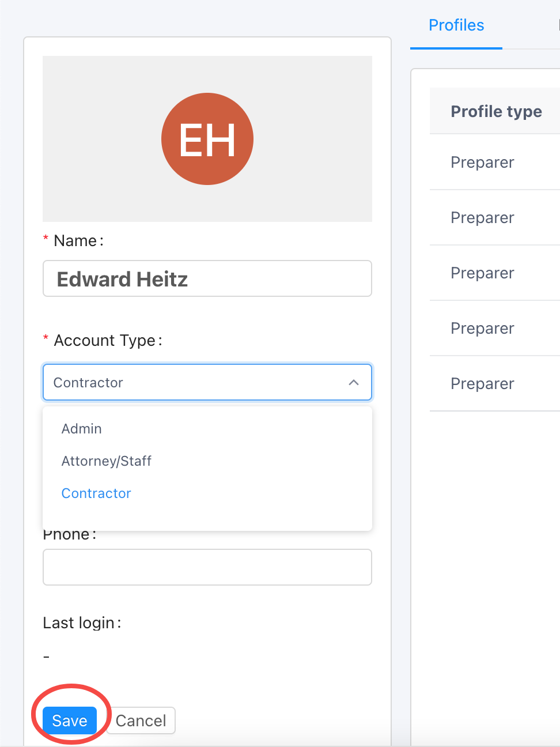The image size is (560, 747).
Task: Select the third Preparer row
Action: pyautogui.click(x=482, y=273)
